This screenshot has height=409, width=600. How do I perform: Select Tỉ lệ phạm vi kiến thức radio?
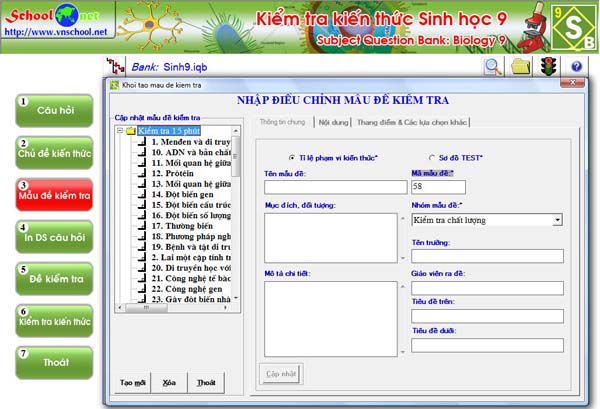point(292,158)
